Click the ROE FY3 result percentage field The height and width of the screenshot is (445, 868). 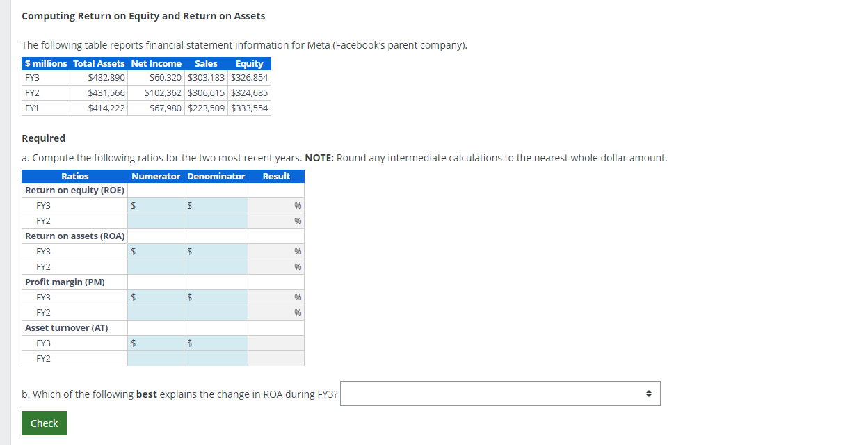click(276, 205)
